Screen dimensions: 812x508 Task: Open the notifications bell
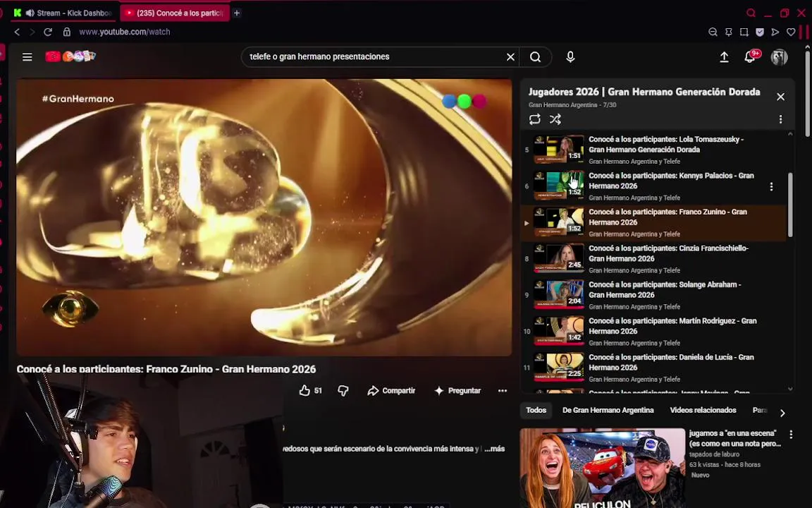[750, 57]
